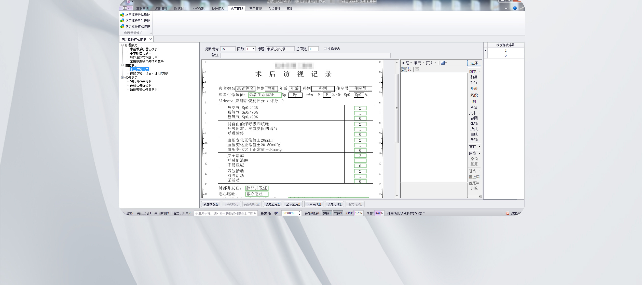Click the 标题 text input field

click(x=280, y=49)
